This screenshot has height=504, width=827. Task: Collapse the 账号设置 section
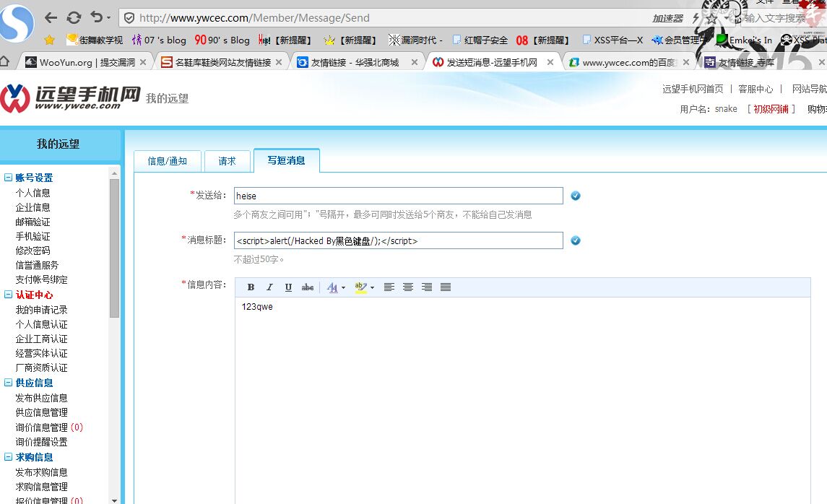(x=8, y=178)
